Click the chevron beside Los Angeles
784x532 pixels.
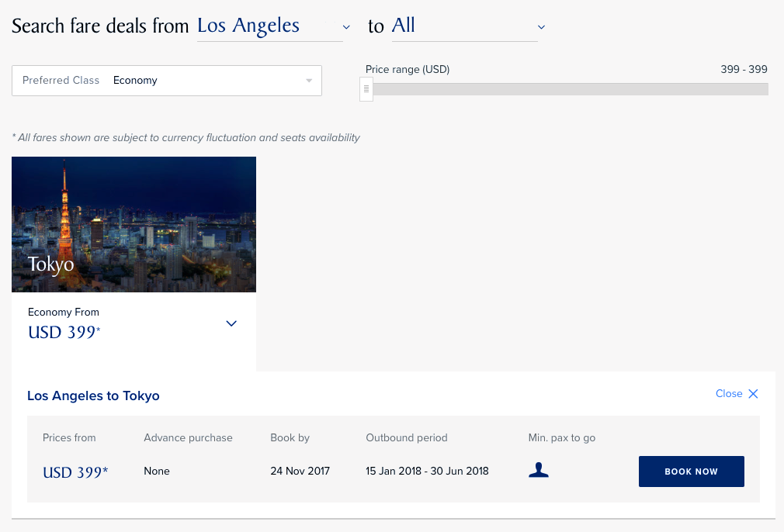click(346, 27)
